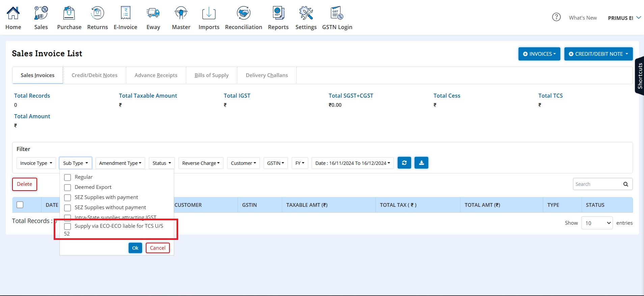The image size is (644, 296).
Task: Switch to the Sales Invoices tab
Action: coord(37,75)
